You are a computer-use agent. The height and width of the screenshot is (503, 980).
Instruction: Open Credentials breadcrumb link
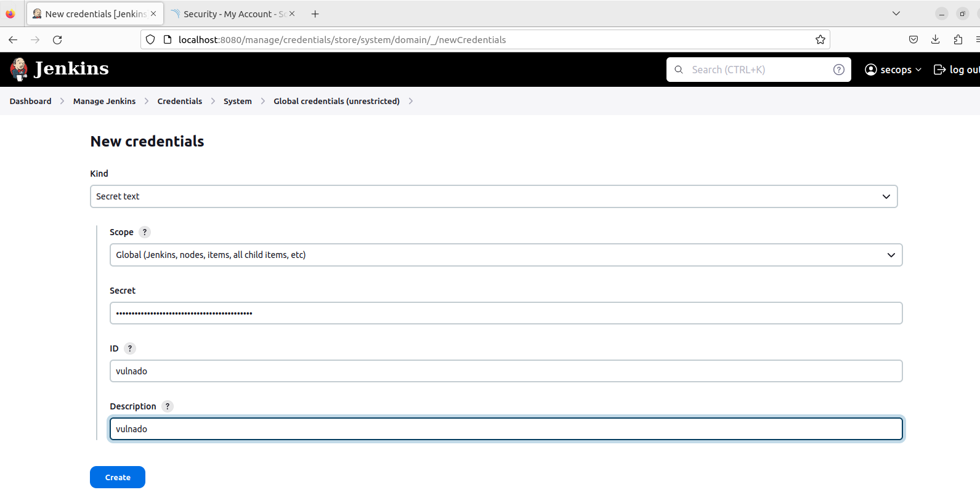point(180,101)
